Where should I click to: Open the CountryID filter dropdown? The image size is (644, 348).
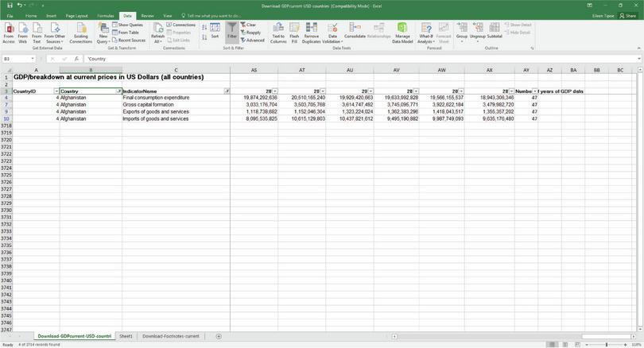click(56, 91)
